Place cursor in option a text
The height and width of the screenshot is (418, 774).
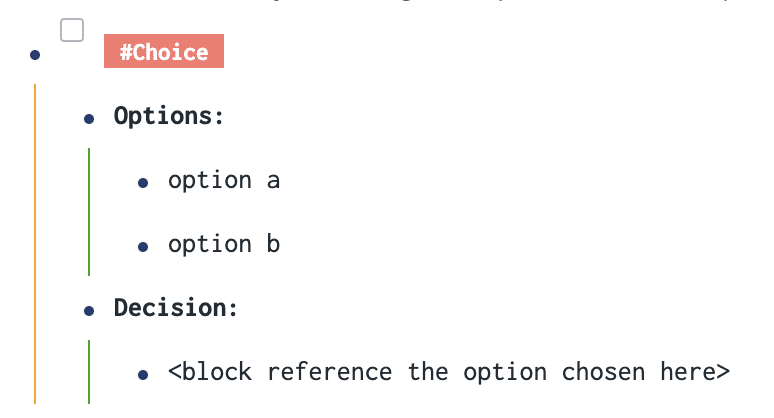224,180
